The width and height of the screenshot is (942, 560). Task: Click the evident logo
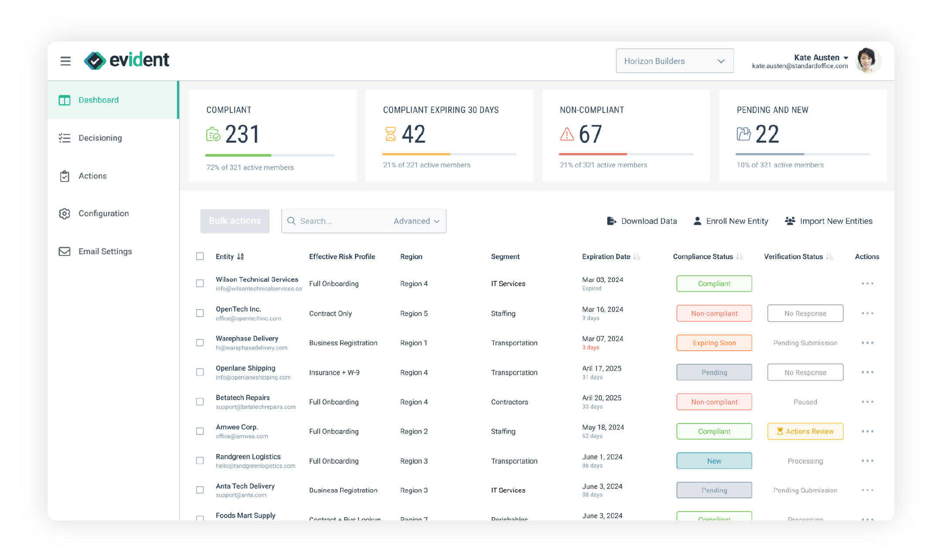click(126, 60)
